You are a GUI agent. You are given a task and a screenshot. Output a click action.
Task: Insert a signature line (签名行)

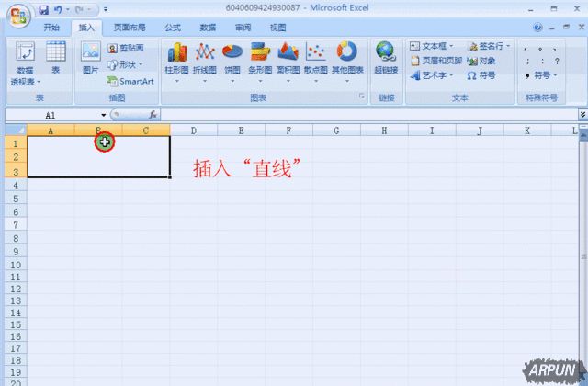click(x=489, y=46)
